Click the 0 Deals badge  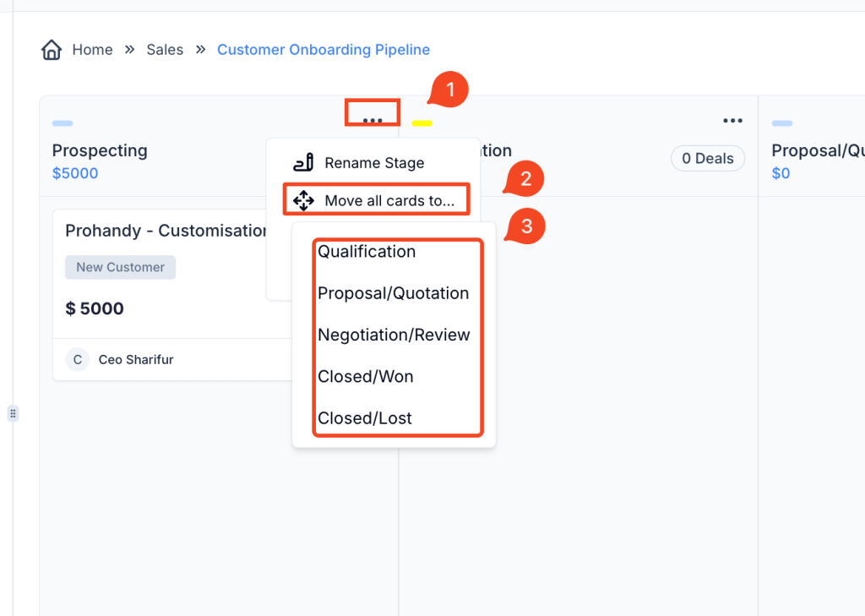coord(708,159)
